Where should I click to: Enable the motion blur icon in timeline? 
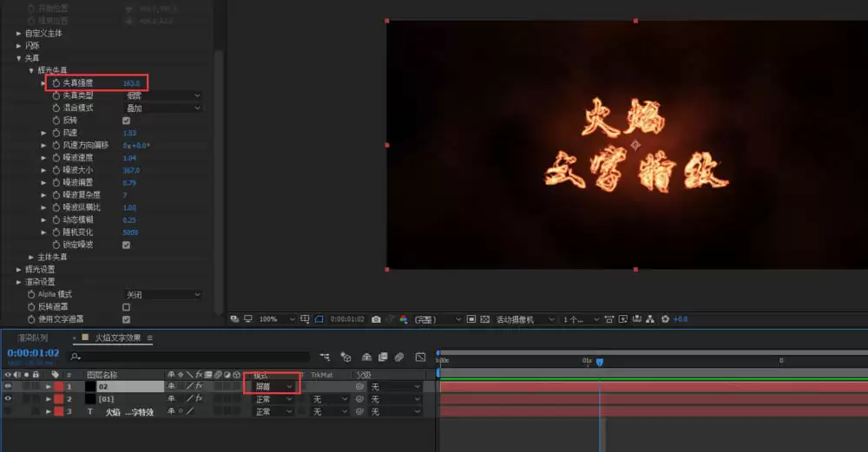point(399,357)
